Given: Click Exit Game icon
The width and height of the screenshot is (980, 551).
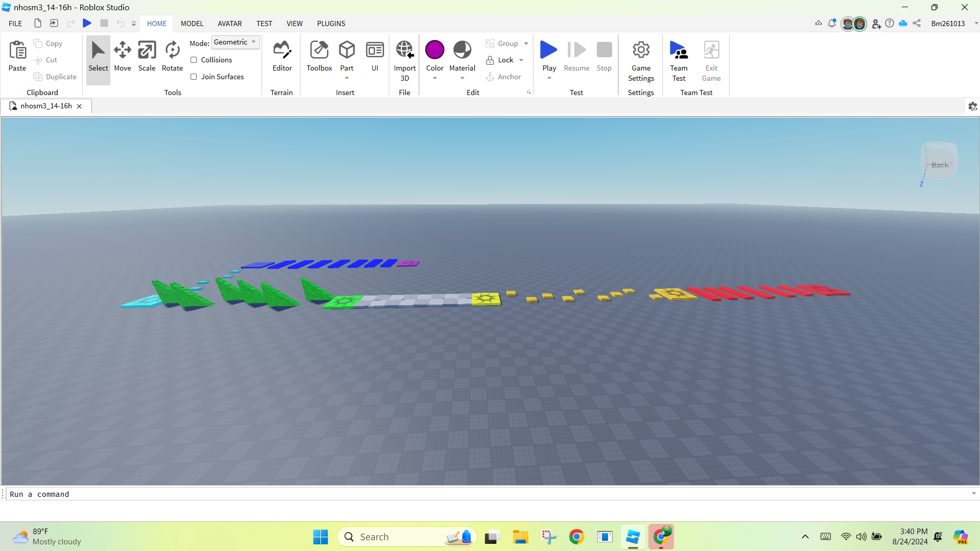Looking at the screenshot, I should tap(711, 50).
